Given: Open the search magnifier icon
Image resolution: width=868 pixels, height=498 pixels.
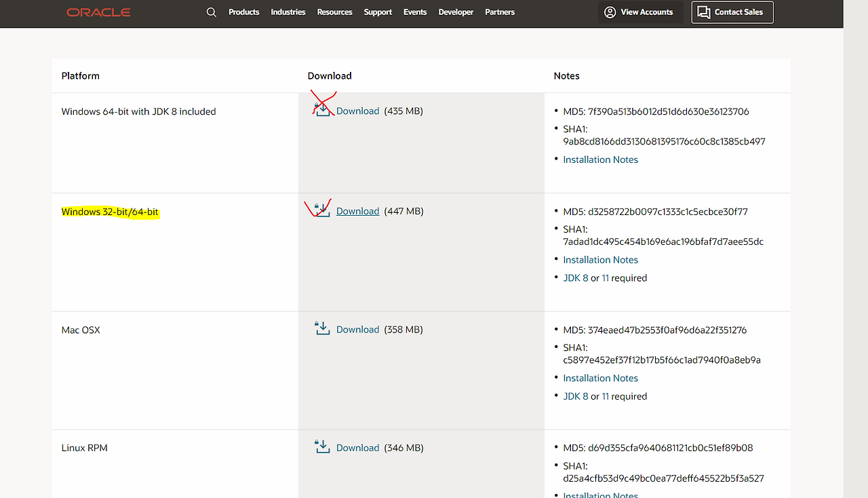Looking at the screenshot, I should point(212,12).
